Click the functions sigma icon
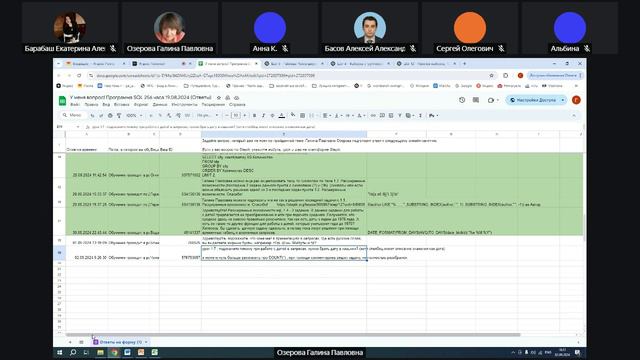This screenshot has height=360, width=640. coord(420,116)
